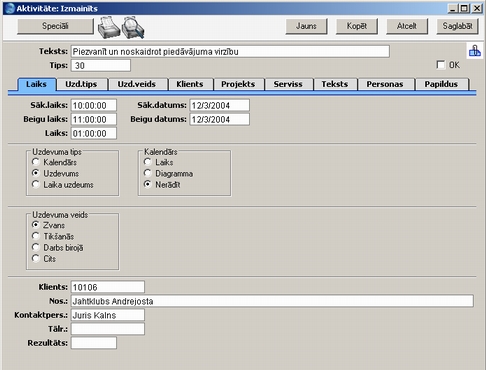This screenshot has height=370, width=486.
Task: Switch to Klients tab
Action: tap(190, 84)
